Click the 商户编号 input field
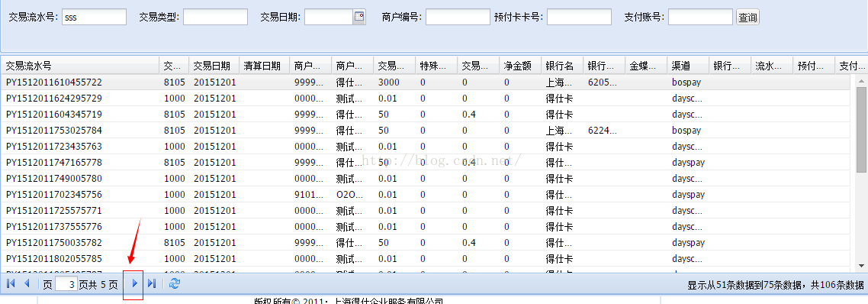Viewport: 868px width, 304px height. [458, 18]
